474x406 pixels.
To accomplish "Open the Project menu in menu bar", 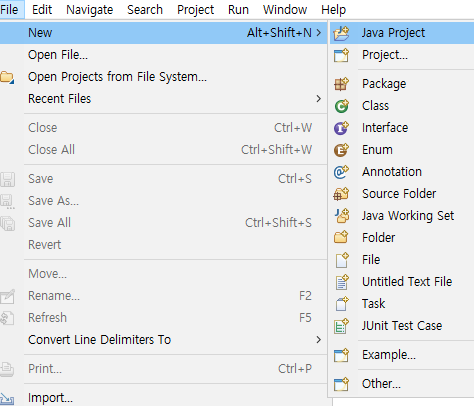I will click(x=196, y=10).
